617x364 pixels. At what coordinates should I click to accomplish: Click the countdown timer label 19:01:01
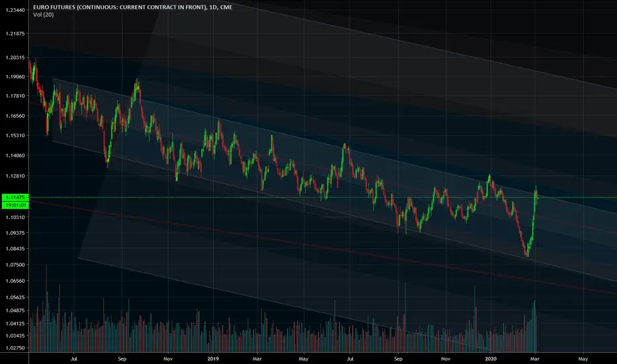click(15, 205)
